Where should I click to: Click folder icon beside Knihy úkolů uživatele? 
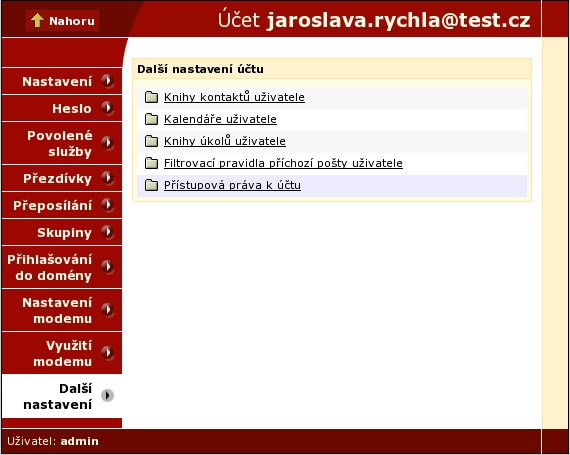[x=151, y=141]
